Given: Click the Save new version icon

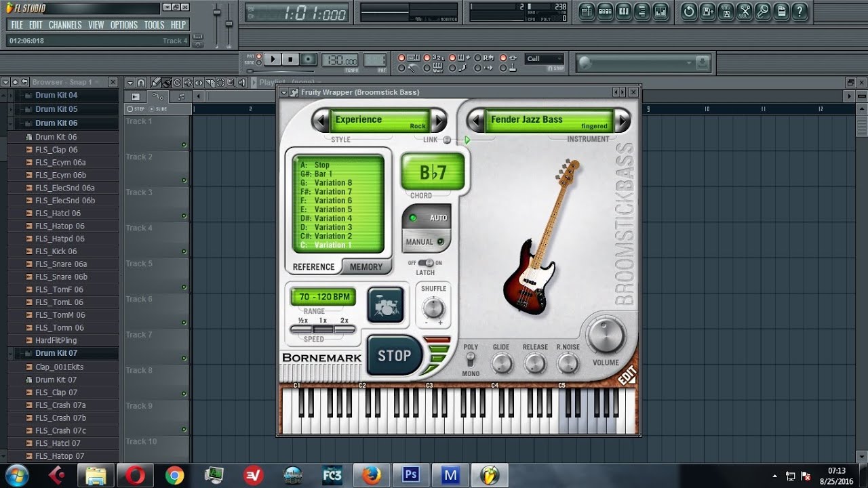Looking at the screenshot, I should pyautogui.click(x=707, y=11).
